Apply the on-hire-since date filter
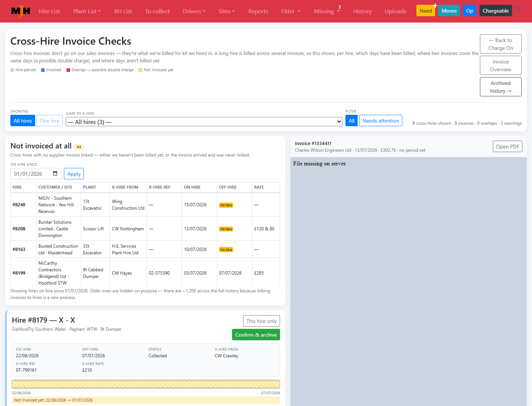The height and width of the screenshot is (406, 532). tap(74, 174)
